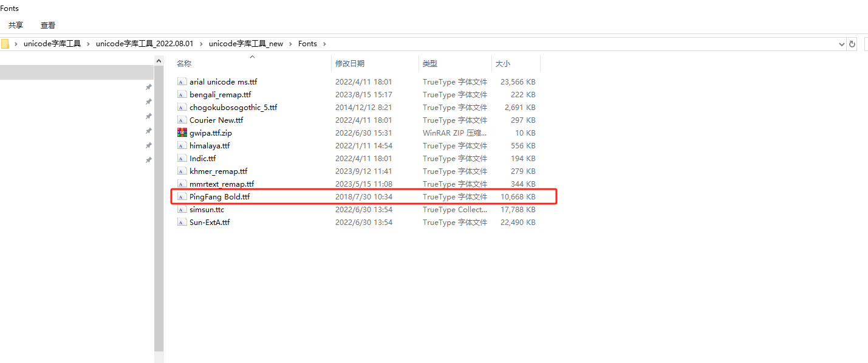Click the size value 10,668 KB

click(518, 196)
